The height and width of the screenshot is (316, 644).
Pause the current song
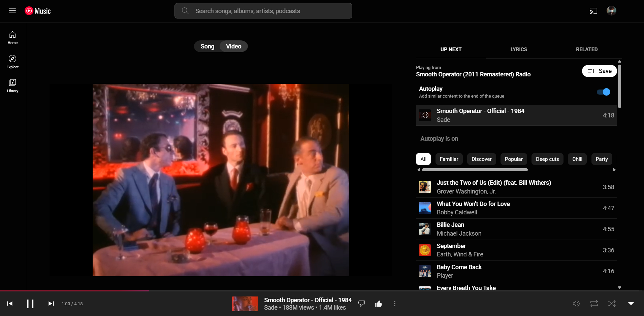(30, 304)
